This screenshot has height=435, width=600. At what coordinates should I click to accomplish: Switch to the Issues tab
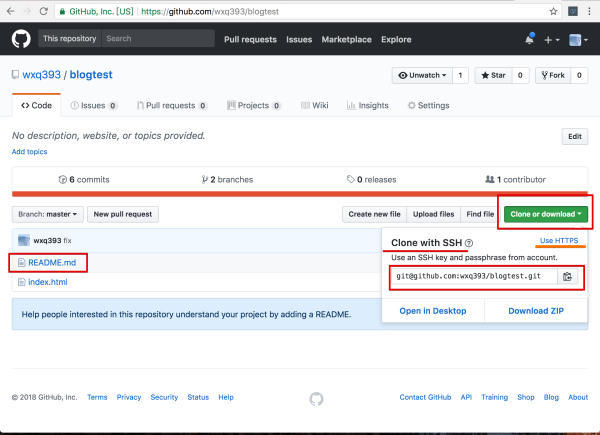point(94,106)
